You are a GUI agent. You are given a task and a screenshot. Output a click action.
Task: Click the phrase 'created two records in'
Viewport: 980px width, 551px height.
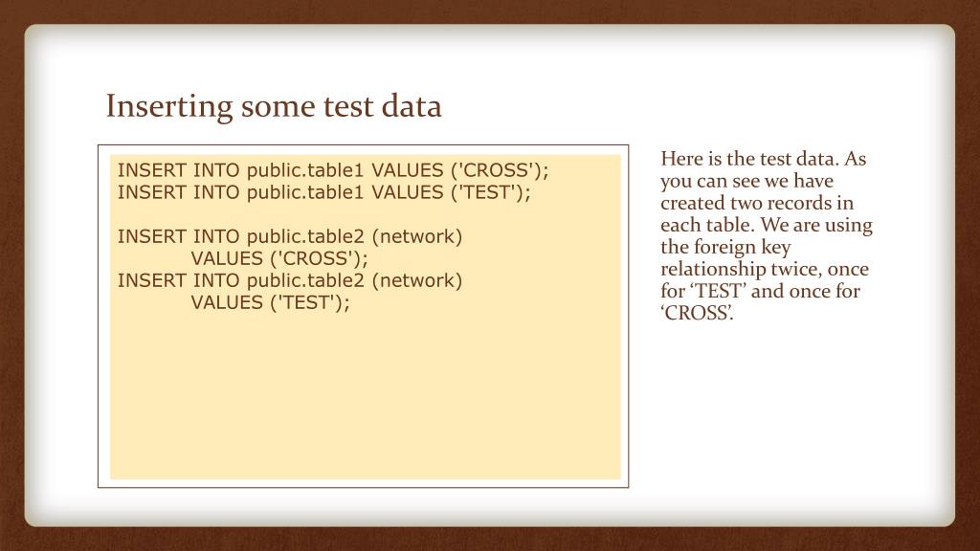[757, 203]
